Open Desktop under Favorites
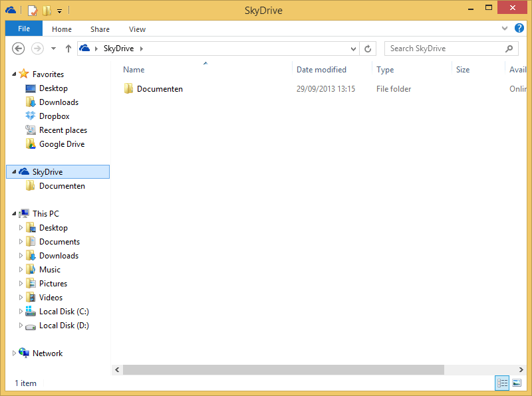This screenshot has width=532, height=396. tap(53, 88)
